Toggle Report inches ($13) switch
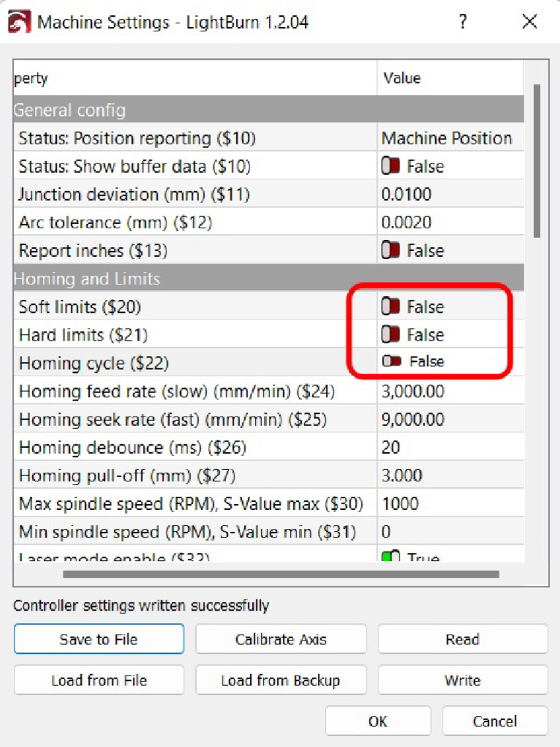 click(391, 251)
